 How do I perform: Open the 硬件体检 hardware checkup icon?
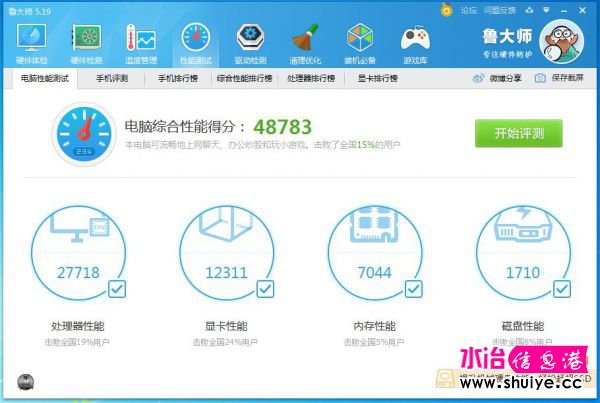[x=32, y=42]
